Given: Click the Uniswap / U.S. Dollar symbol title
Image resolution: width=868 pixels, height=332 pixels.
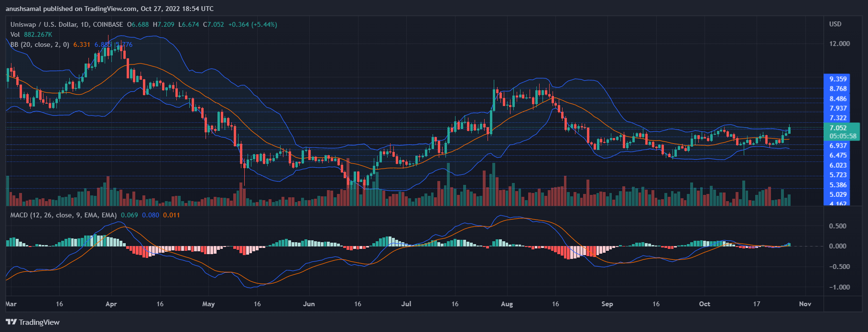Looking at the screenshot, I should click(x=66, y=24).
